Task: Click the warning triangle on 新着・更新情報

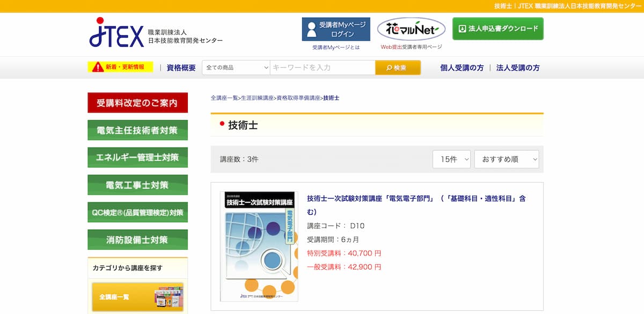Action: [98, 67]
